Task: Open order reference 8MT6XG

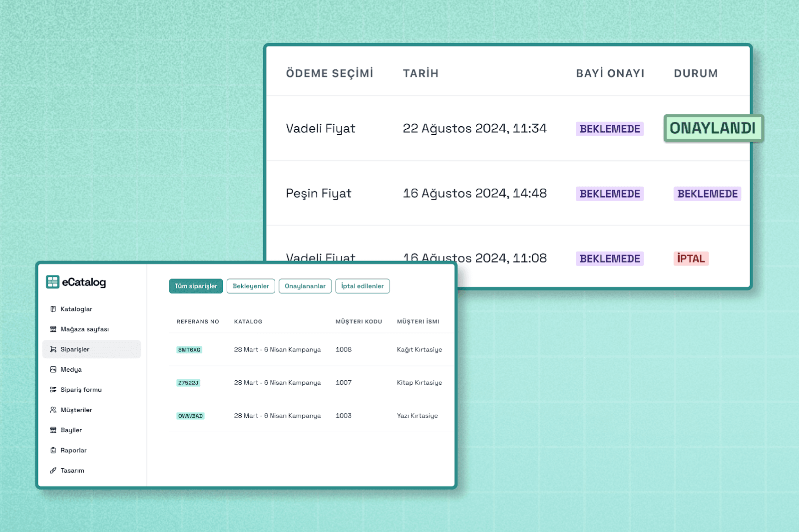Action: 189,350
